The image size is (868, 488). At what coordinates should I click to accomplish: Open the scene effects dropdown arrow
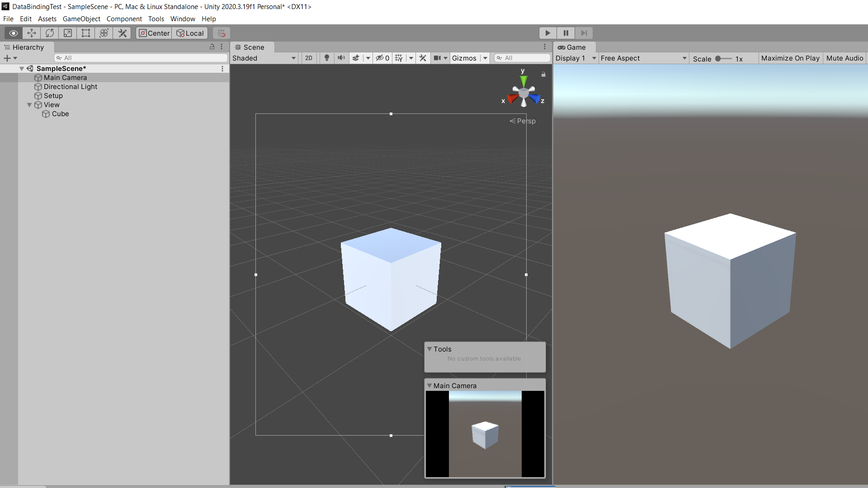pos(368,58)
